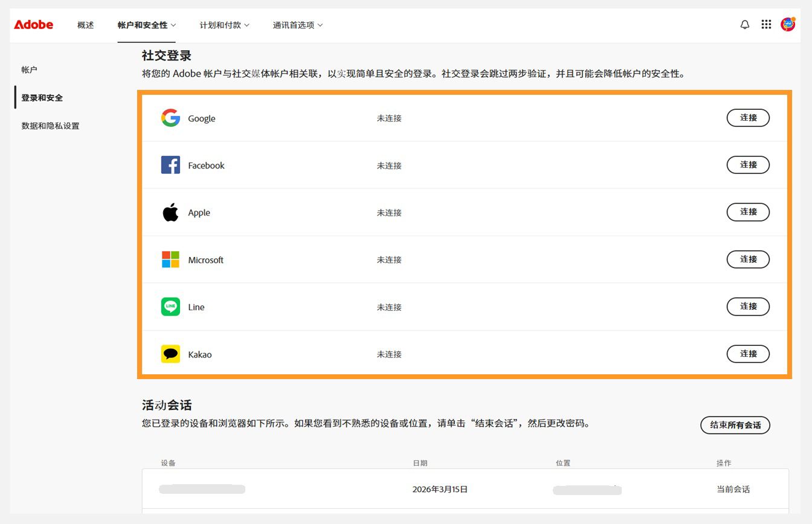Switch to the 概述 tab
812x524 pixels.
click(85, 26)
